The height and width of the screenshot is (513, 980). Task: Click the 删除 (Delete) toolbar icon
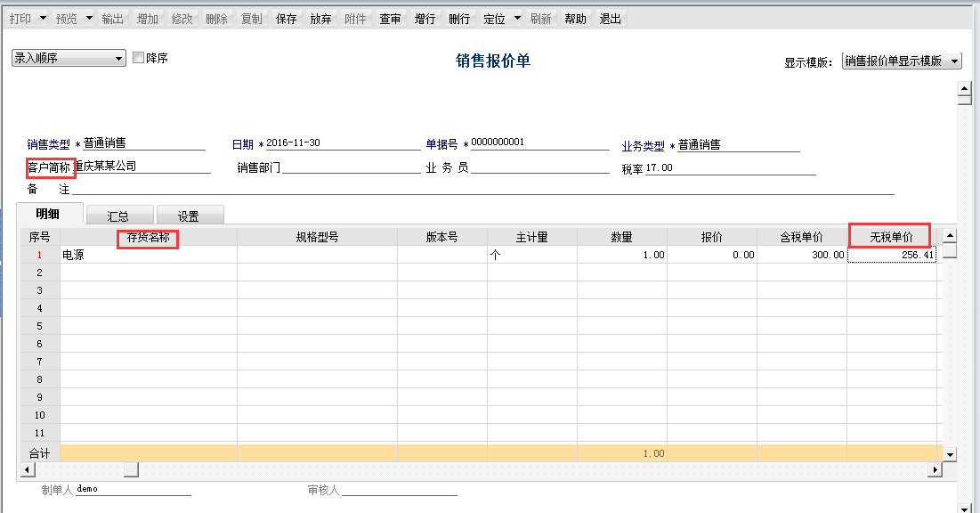click(x=216, y=18)
